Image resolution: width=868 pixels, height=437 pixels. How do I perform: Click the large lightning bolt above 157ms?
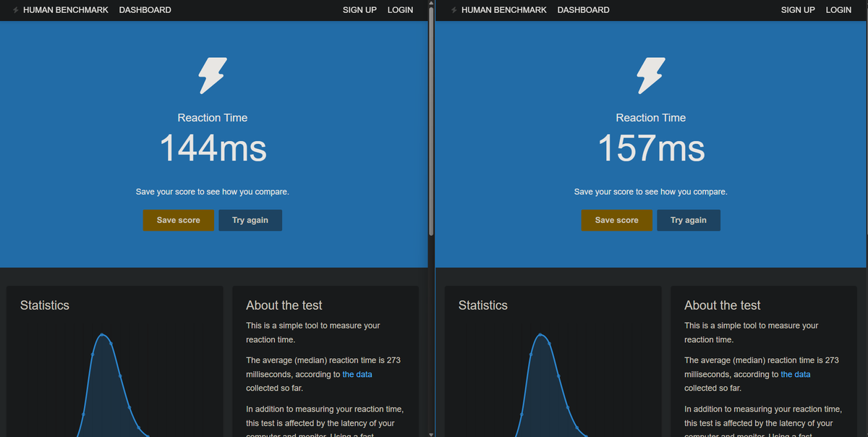point(651,76)
